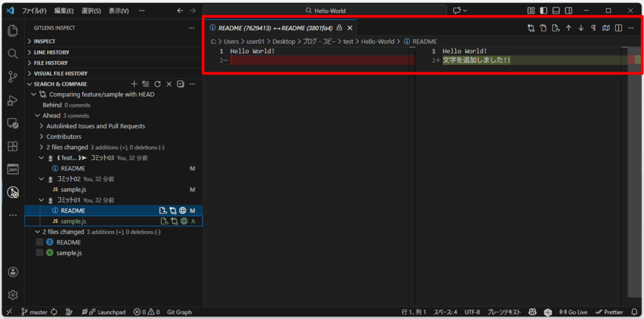Add a new search or comparison (plus icon)
The image size is (644, 319).
pos(134,84)
